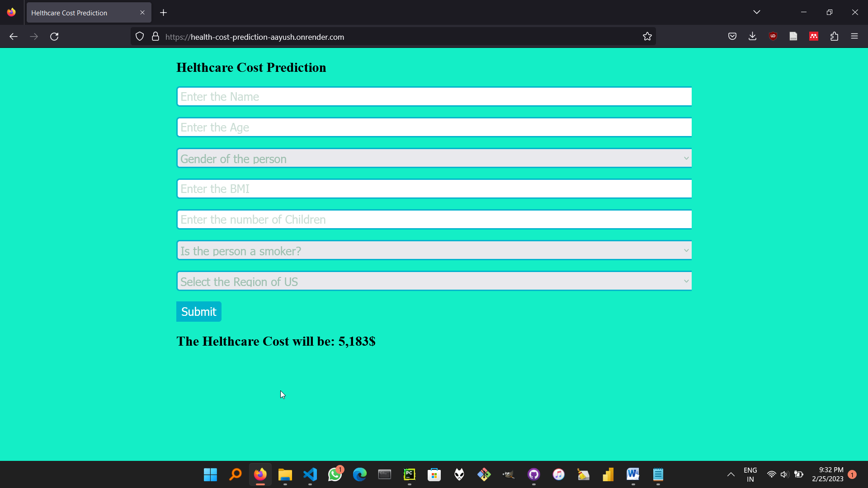
Task: List all tabs chevron in title bar
Action: (x=756, y=12)
